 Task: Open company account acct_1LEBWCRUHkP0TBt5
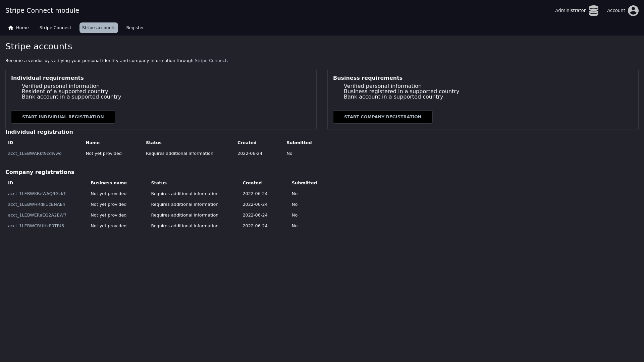[x=36, y=226]
